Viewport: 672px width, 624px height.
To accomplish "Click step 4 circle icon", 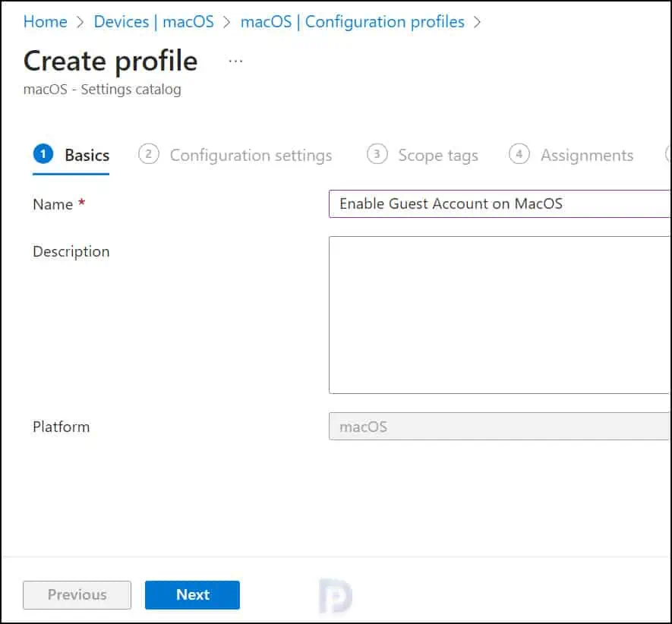I will tap(519, 154).
